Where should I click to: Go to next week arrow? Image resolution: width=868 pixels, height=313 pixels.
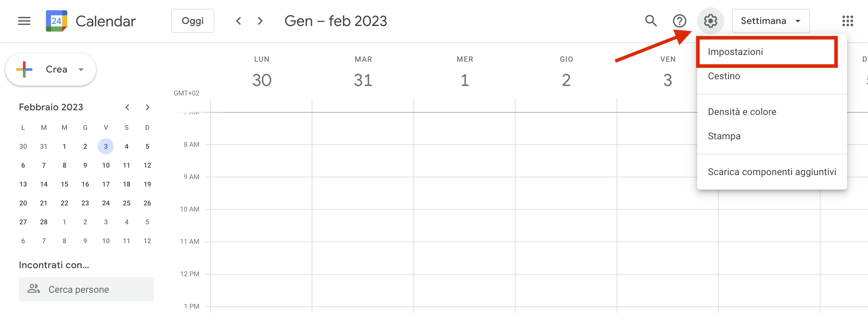coord(260,21)
